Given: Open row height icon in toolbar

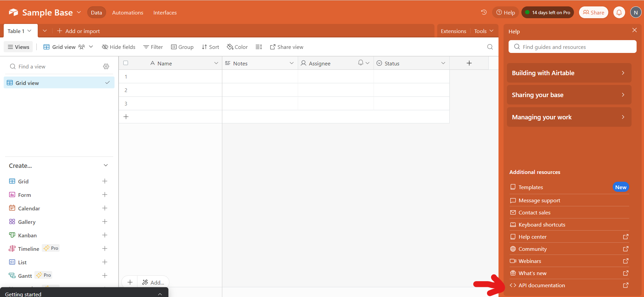Looking at the screenshot, I should click(259, 47).
